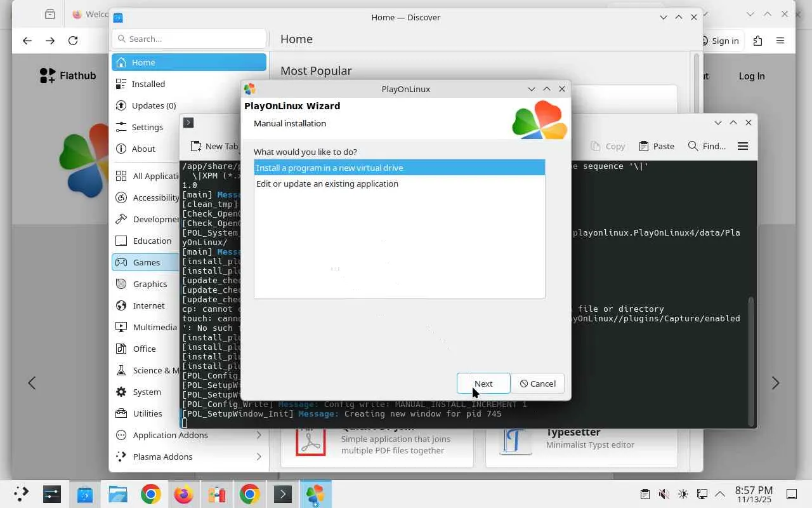Open the brightness tray icon
The image size is (812, 508).
click(x=683, y=494)
